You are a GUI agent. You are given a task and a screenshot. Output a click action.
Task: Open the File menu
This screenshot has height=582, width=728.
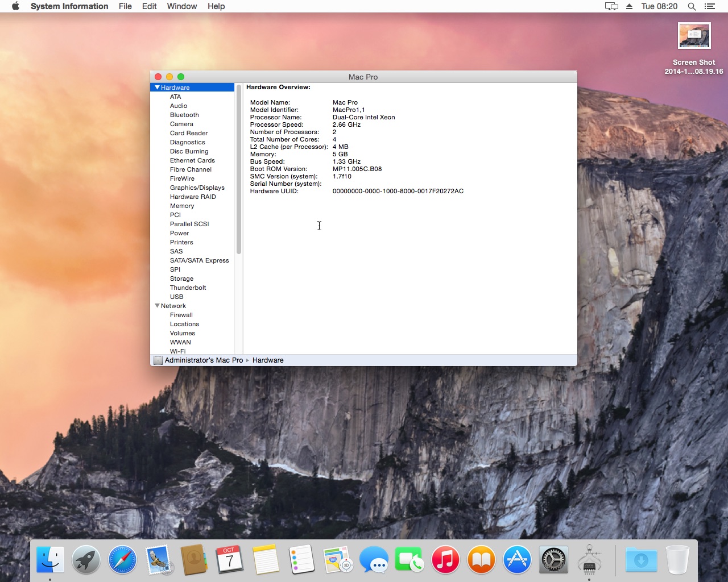[x=125, y=6]
